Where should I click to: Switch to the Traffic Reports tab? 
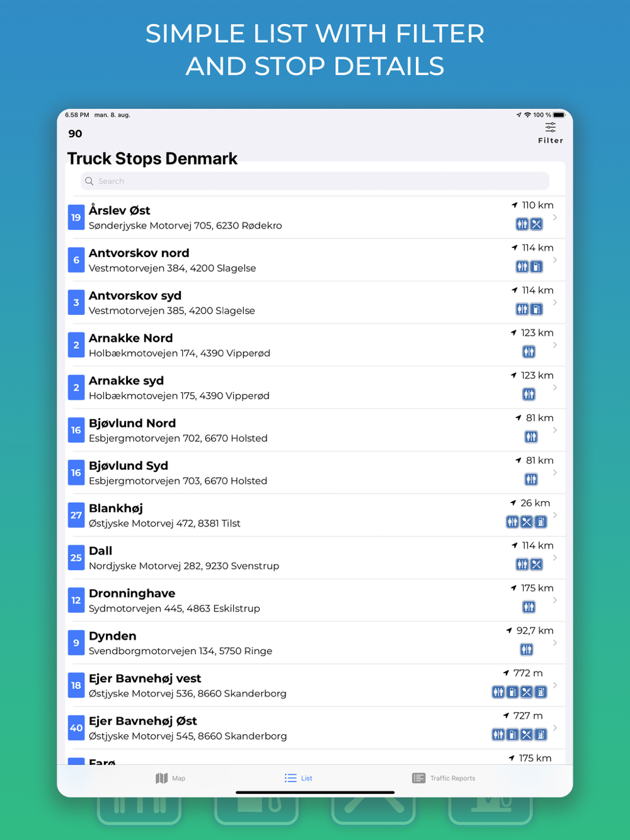(x=444, y=778)
